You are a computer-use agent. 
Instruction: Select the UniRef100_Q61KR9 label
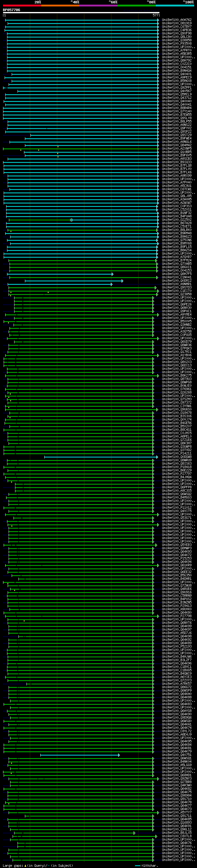pos(177,565)
